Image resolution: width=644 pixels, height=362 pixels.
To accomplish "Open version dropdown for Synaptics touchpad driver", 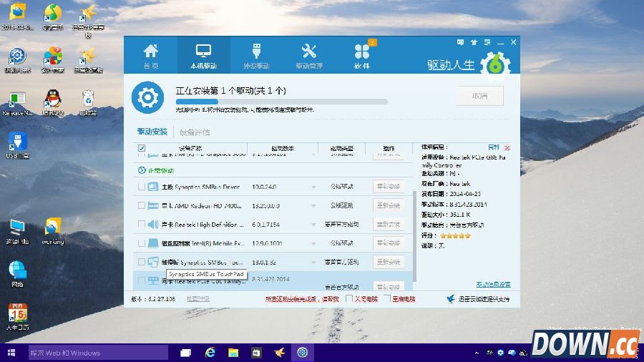I will point(313,263).
